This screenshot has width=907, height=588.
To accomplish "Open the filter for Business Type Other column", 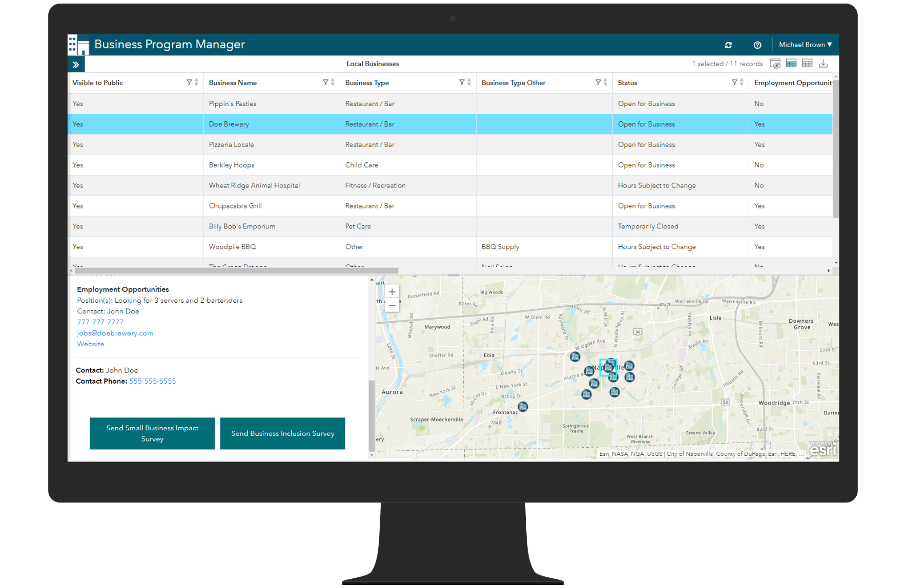I will click(x=598, y=82).
